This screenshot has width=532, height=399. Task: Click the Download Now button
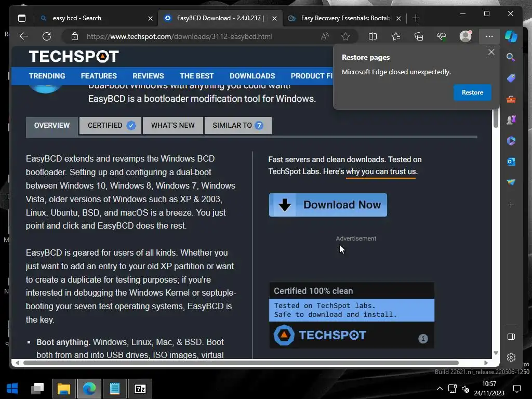328,205
